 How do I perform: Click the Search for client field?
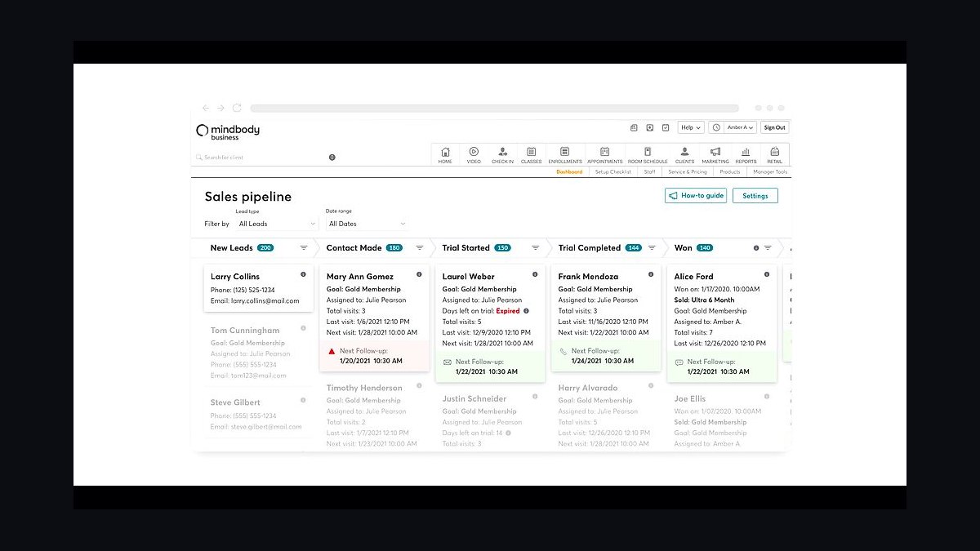click(261, 157)
